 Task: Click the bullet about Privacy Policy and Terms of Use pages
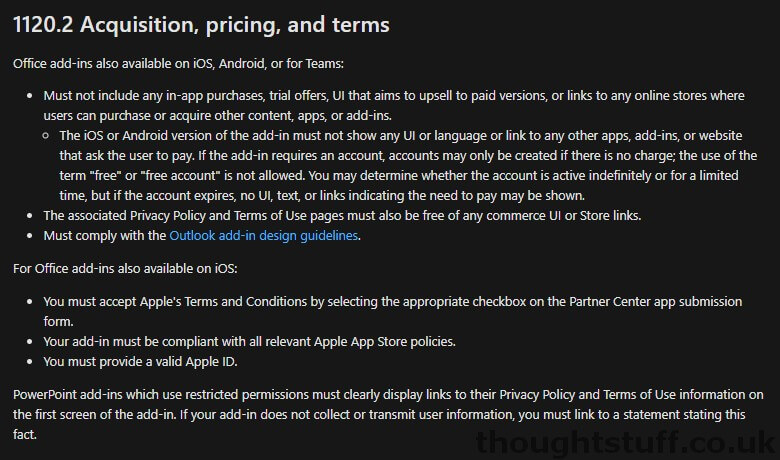coord(342,216)
